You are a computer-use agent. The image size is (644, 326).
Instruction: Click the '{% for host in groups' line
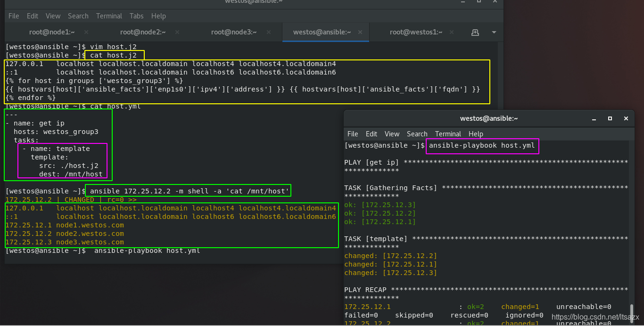click(94, 81)
